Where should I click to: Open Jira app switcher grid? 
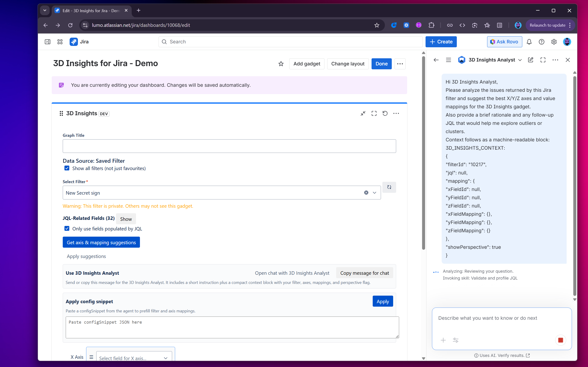coord(60,42)
